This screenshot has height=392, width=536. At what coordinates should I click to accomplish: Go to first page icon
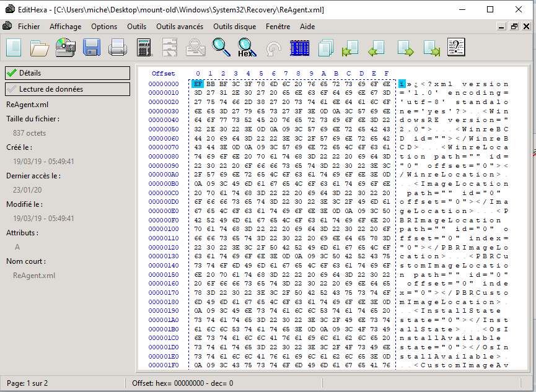(350, 48)
